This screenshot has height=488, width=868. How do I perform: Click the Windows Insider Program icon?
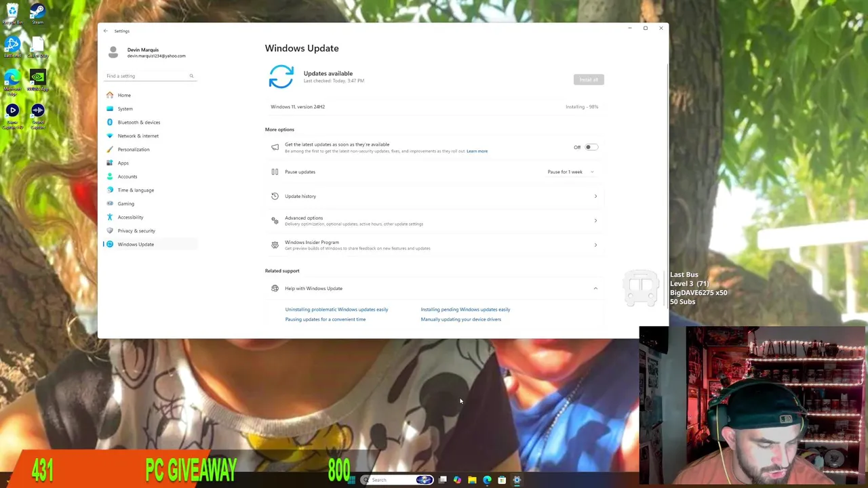click(275, 245)
